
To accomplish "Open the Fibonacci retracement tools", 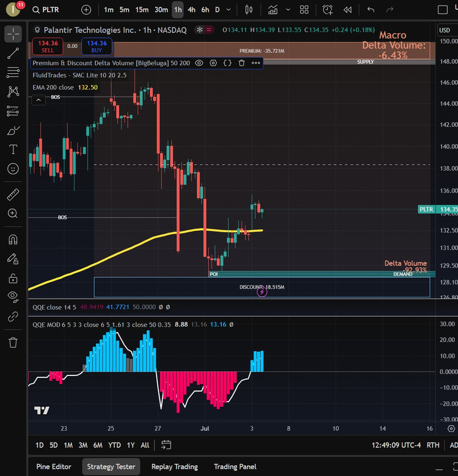I will (13, 73).
